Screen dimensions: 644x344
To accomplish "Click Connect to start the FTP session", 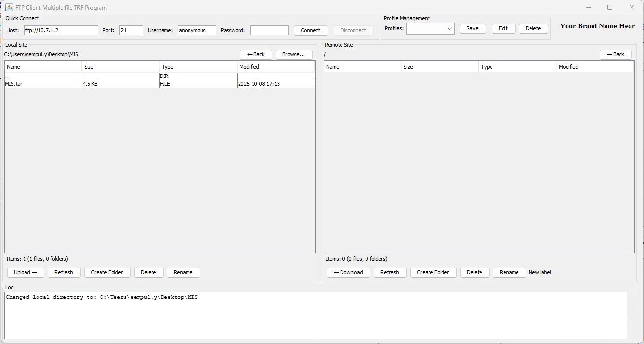I will coord(310,30).
